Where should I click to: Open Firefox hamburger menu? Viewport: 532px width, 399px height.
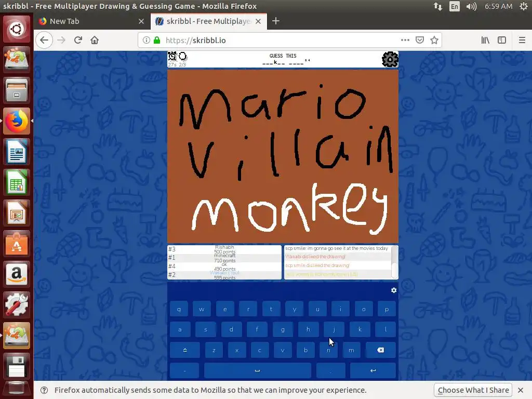click(x=522, y=40)
